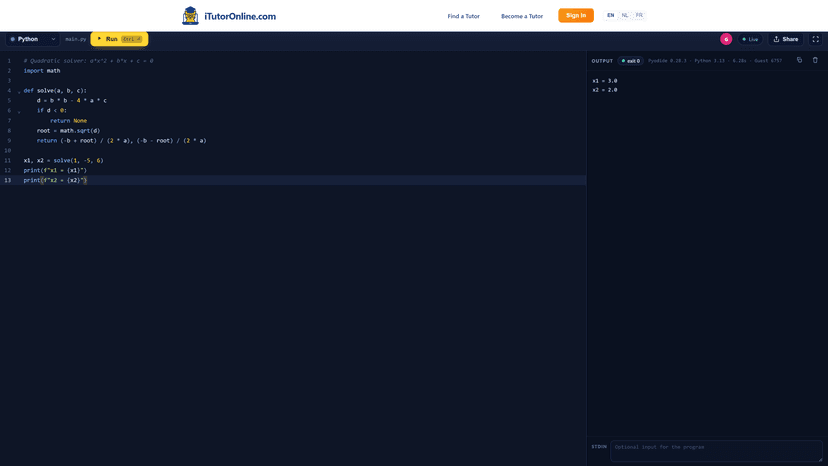Click the pink guest avatar icon
This screenshot has height=466, width=828.
tap(726, 39)
